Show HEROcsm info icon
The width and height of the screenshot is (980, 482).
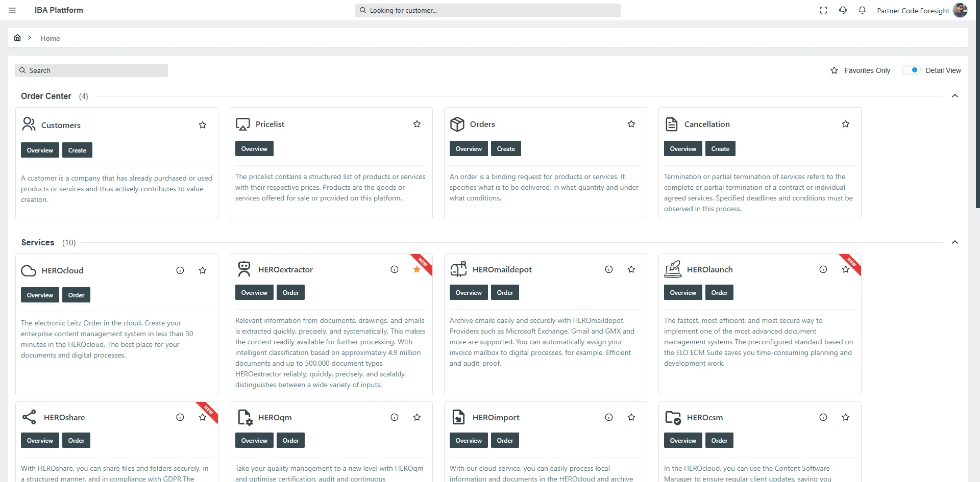[823, 417]
